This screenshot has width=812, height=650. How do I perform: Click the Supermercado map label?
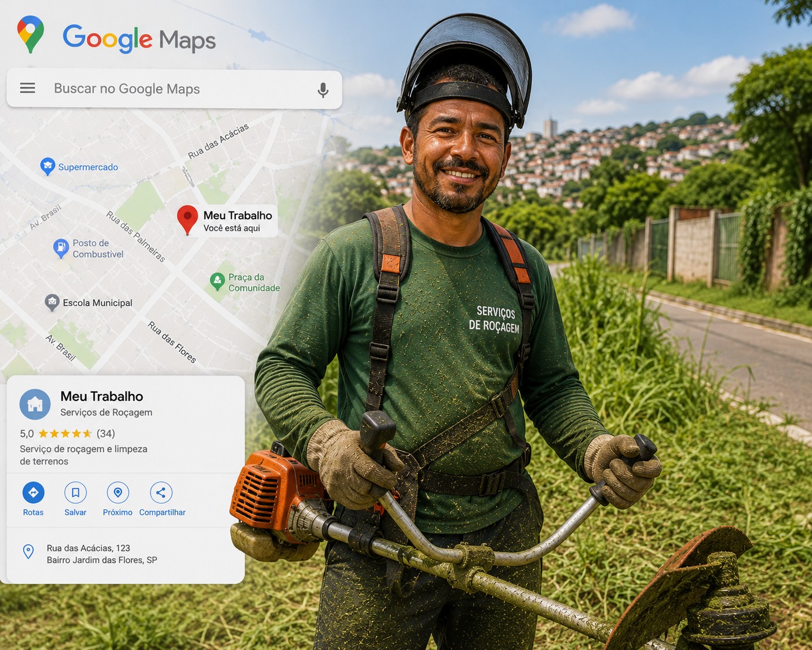(x=88, y=167)
